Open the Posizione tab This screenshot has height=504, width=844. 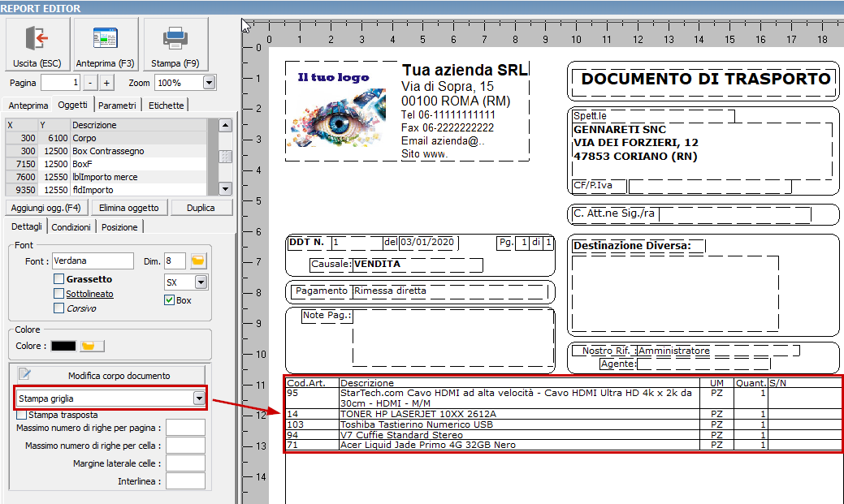(119, 227)
